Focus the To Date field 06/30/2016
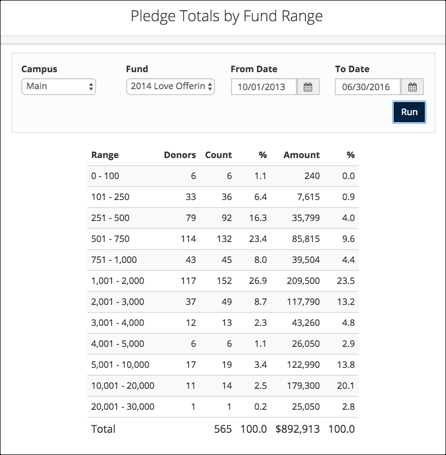Screen dimensions: 446x455 [368, 87]
